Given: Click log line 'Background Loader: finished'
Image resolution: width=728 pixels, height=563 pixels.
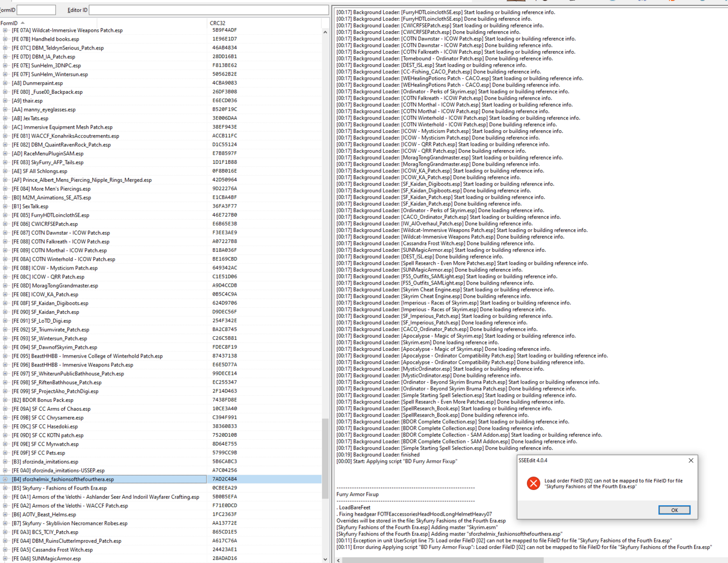Looking at the screenshot, I should coord(378,455).
